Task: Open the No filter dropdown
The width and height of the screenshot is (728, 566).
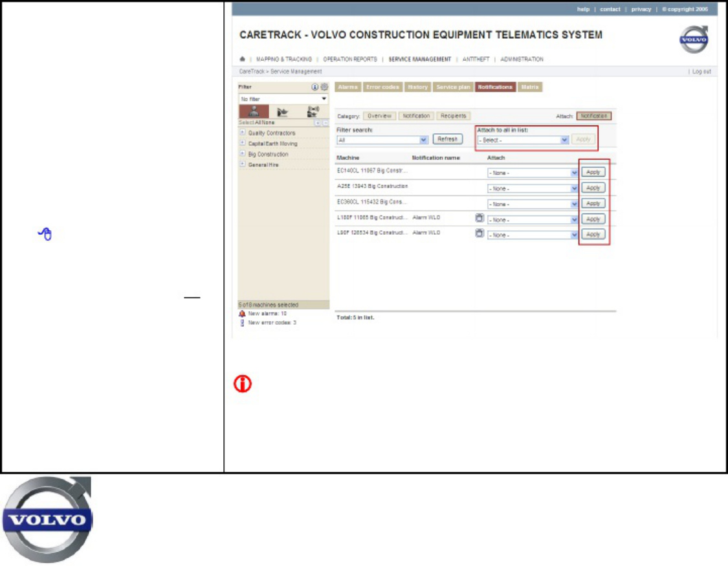Action: (x=283, y=99)
